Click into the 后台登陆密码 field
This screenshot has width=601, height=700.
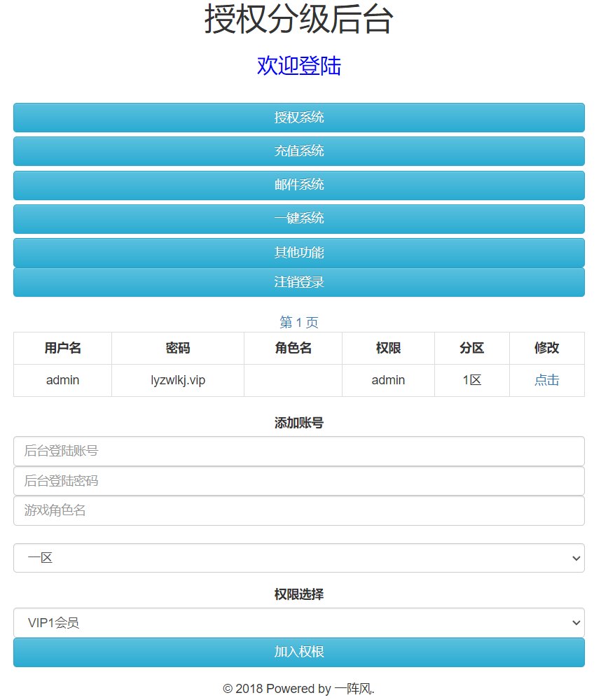(x=299, y=481)
